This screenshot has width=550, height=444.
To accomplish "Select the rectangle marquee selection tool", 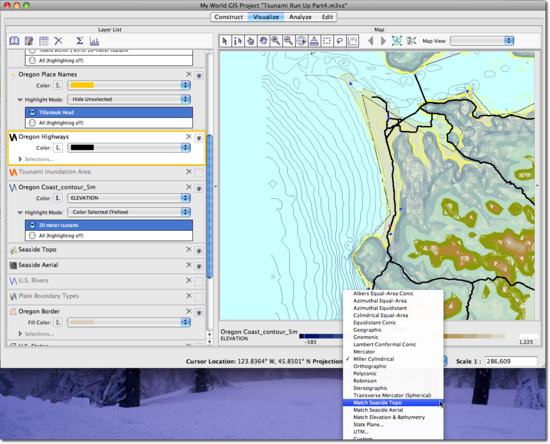I will [x=327, y=41].
